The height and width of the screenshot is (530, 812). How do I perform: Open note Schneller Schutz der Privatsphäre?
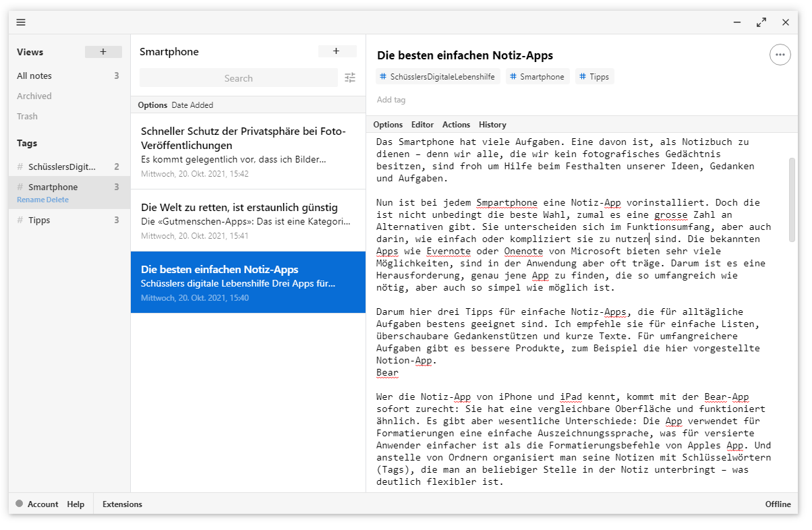(248, 151)
